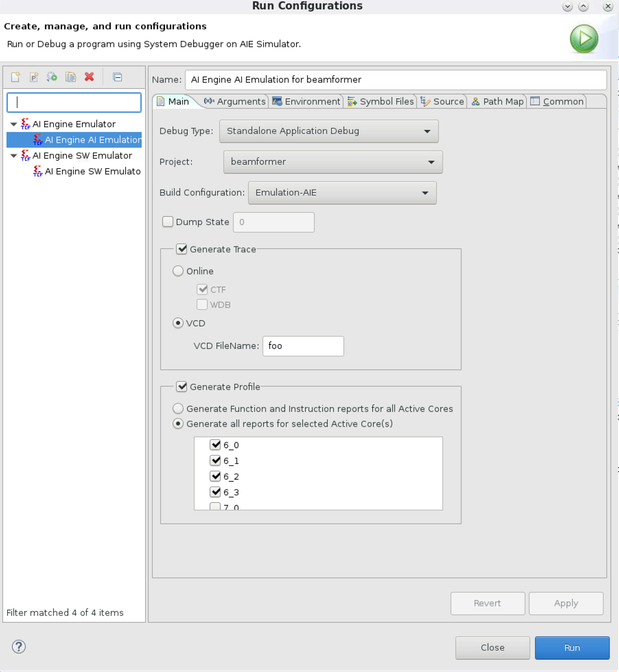The image size is (619, 672).
Task: Uncheck core 6_2 in Active Cores list
Action: tap(215, 476)
